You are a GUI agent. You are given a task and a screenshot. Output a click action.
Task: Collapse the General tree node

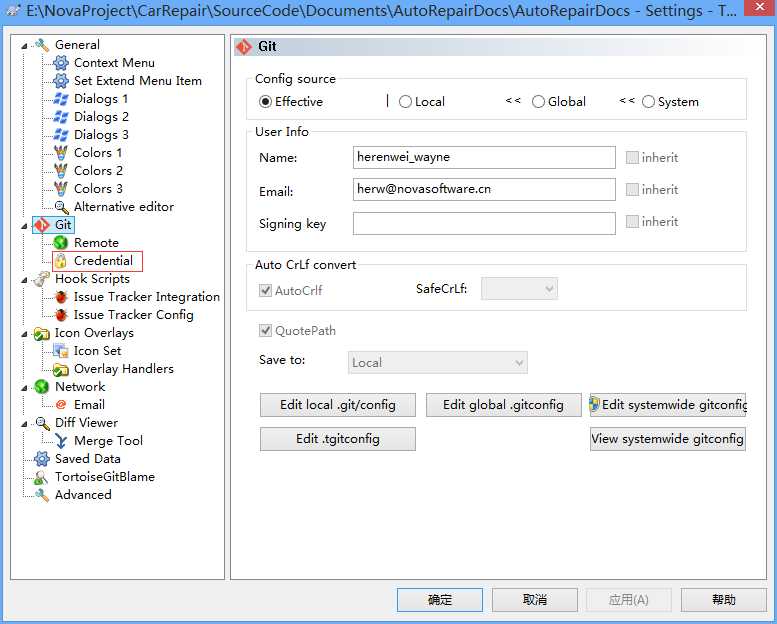click(24, 46)
